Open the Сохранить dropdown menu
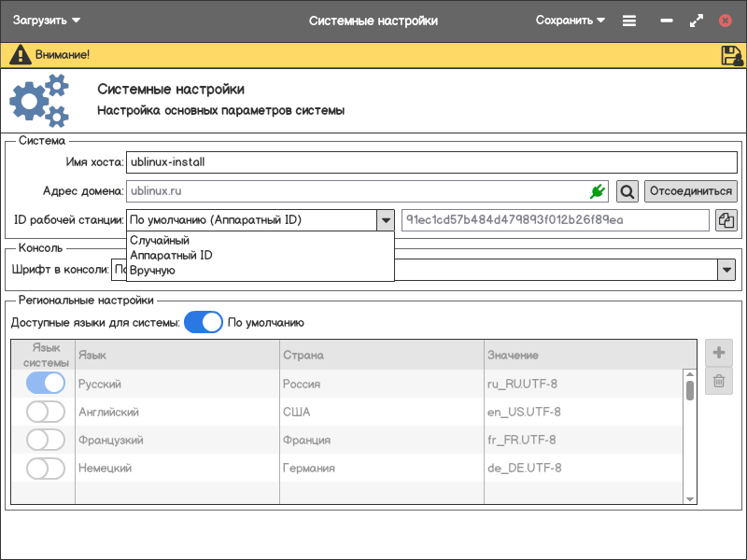The image size is (747, 560). [570, 21]
